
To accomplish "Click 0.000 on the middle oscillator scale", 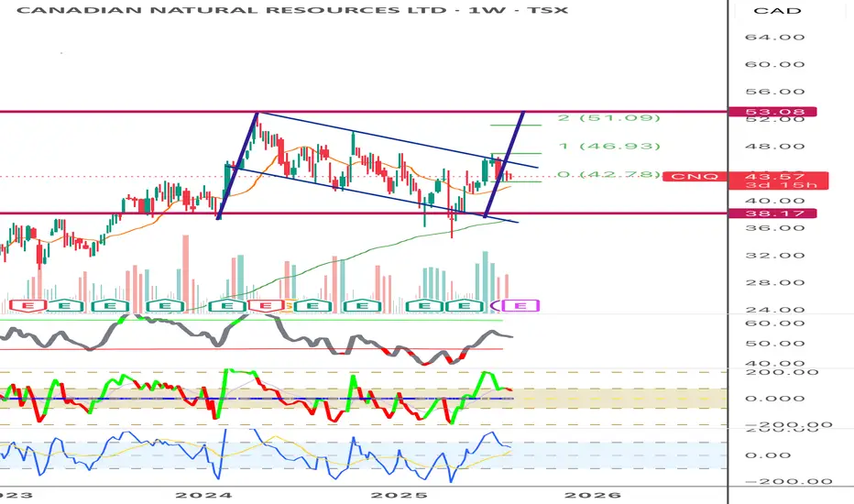I will 774,399.
